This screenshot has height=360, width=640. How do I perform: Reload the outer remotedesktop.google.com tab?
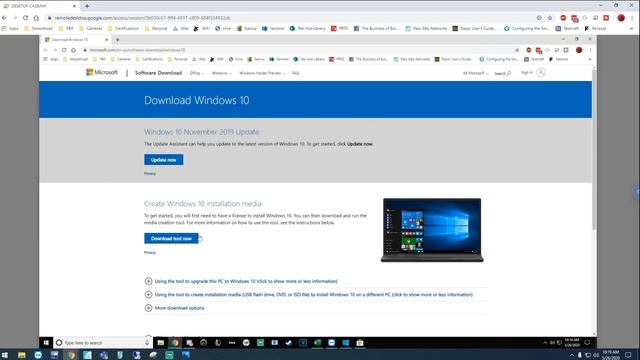(x=25, y=18)
